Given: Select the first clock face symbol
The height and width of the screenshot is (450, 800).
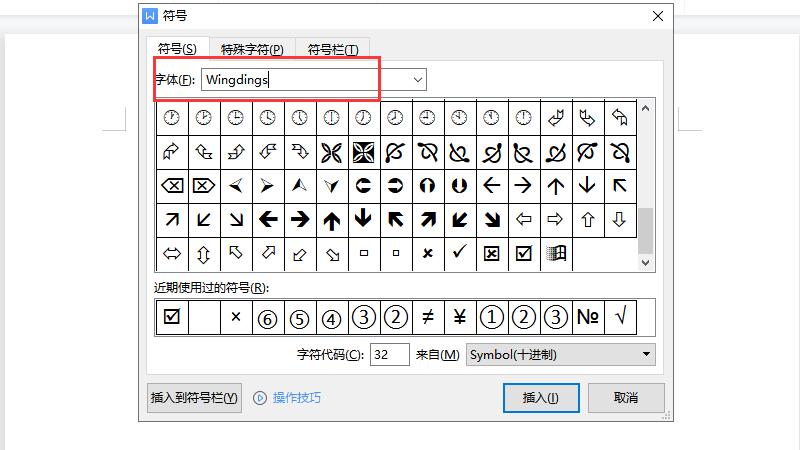Looking at the screenshot, I should tap(172, 118).
